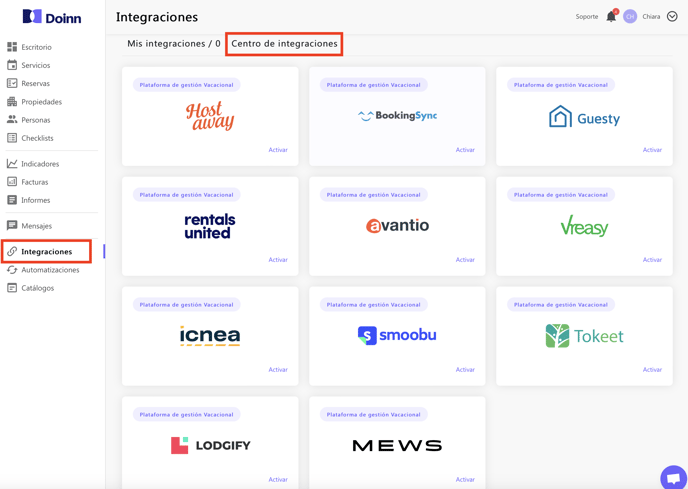Open Mensajes menu item
Image resolution: width=688 pixels, height=489 pixels.
[36, 226]
